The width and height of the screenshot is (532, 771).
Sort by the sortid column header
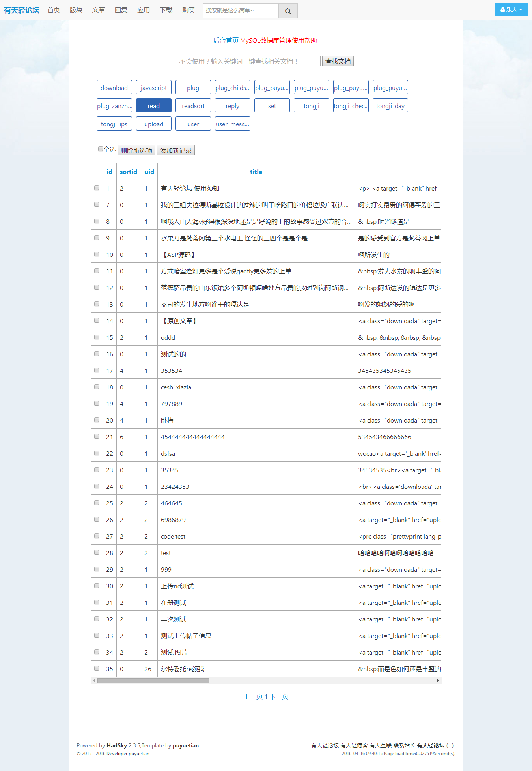click(x=129, y=172)
